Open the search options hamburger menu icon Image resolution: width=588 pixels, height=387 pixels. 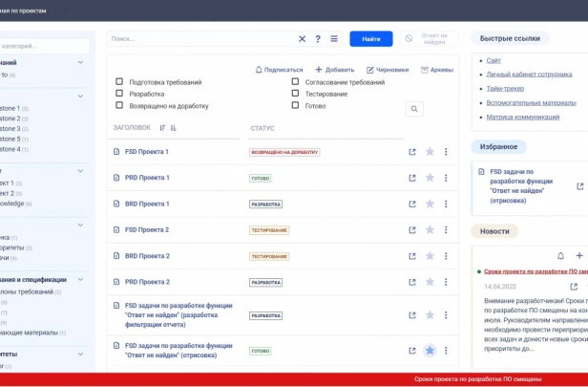click(334, 38)
